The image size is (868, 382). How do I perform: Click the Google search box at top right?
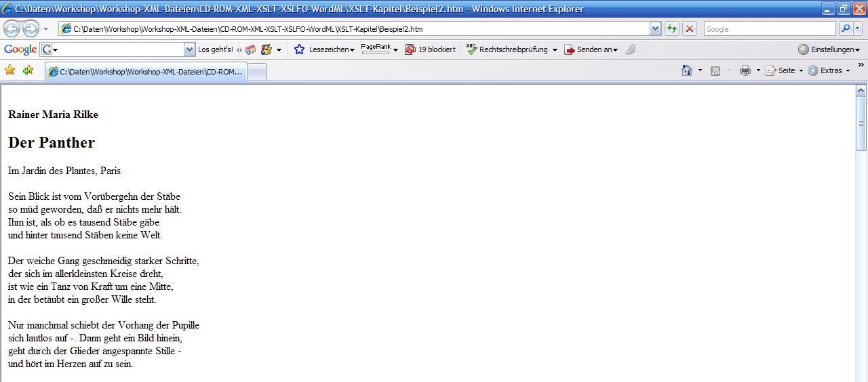pyautogui.click(x=770, y=29)
